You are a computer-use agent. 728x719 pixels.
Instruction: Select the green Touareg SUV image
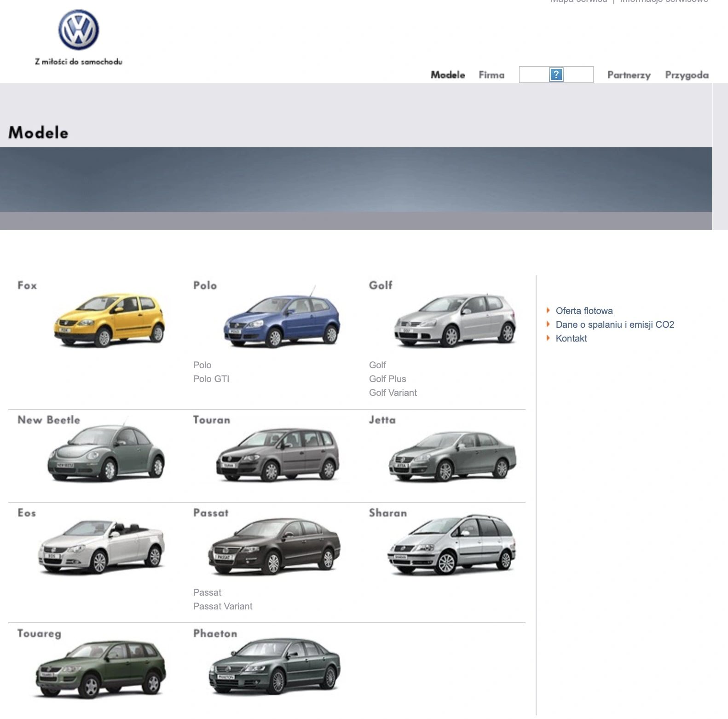pyautogui.click(x=100, y=669)
